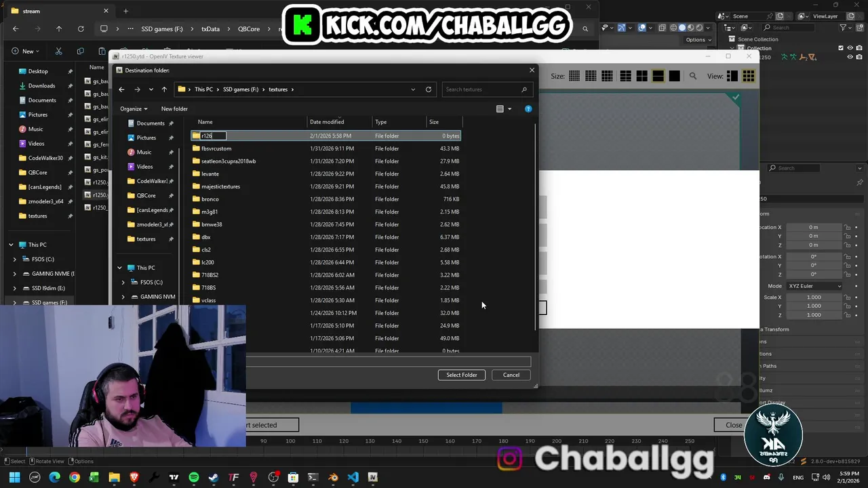Click SSD games (F:) in dialog breadcrumb

coord(241,89)
